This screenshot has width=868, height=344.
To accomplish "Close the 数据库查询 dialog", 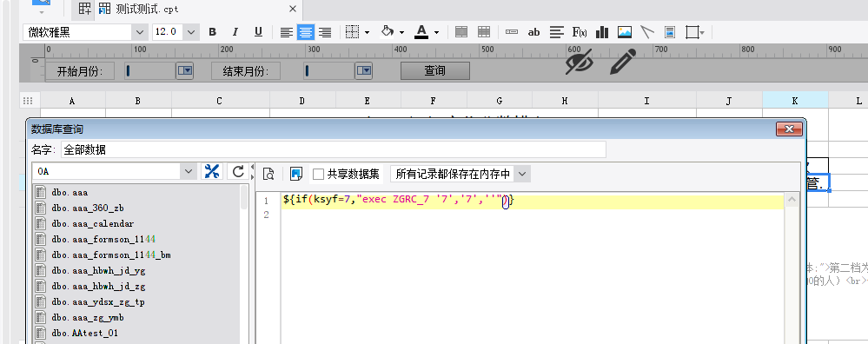I will tap(789, 129).
